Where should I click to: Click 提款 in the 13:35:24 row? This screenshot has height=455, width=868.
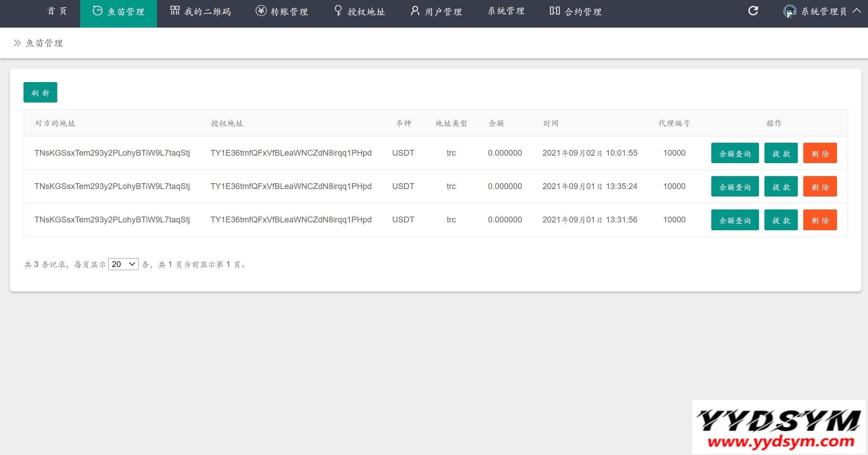click(x=781, y=187)
